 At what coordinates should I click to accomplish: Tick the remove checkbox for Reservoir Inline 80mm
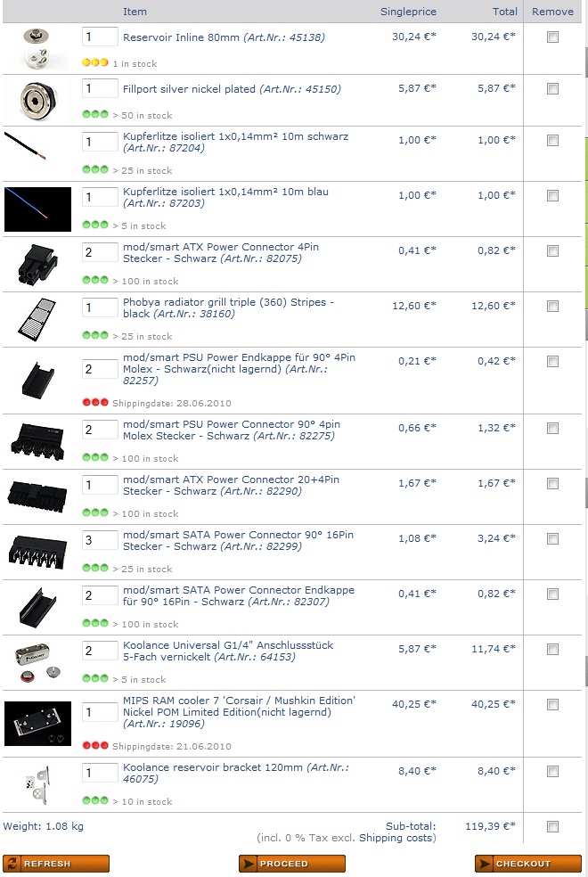[x=552, y=37]
